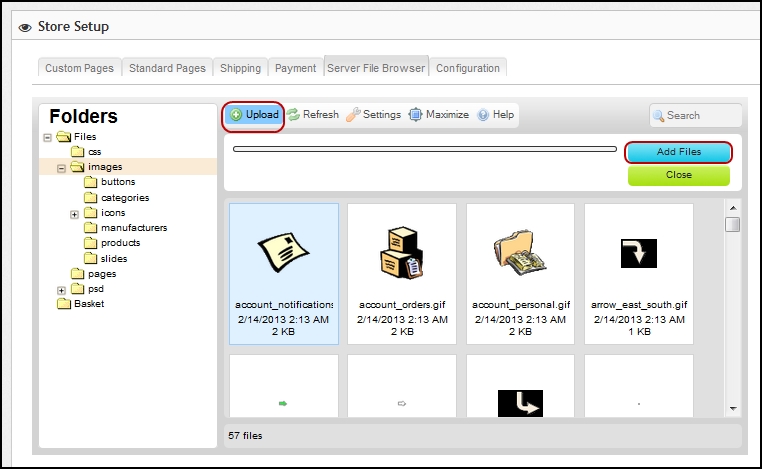
Task: Expand the icons folder node
Action: pyautogui.click(x=74, y=214)
